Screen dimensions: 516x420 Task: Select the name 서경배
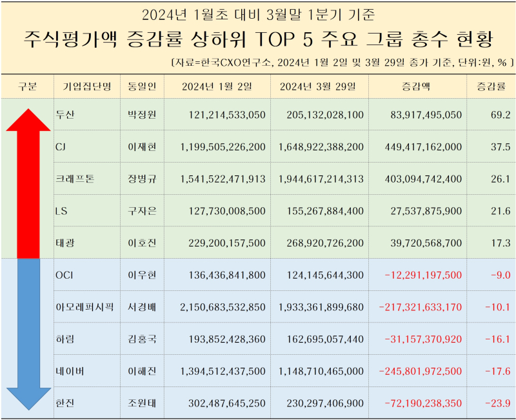click(x=142, y=307)
